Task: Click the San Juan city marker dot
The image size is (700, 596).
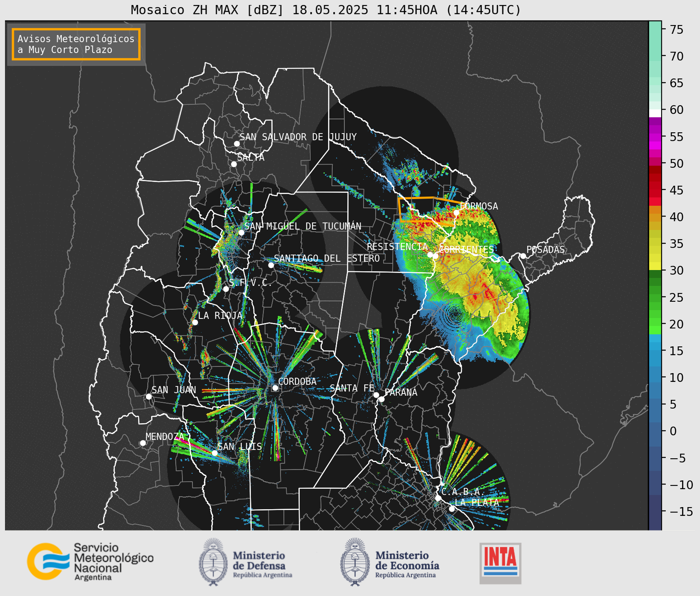Action: point(149,396)
